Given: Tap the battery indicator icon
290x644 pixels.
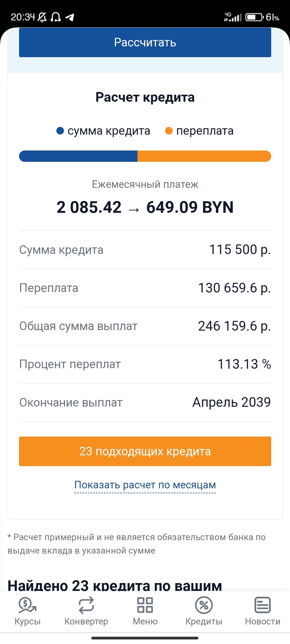Looking at the screenshot, I should point(254,17).
